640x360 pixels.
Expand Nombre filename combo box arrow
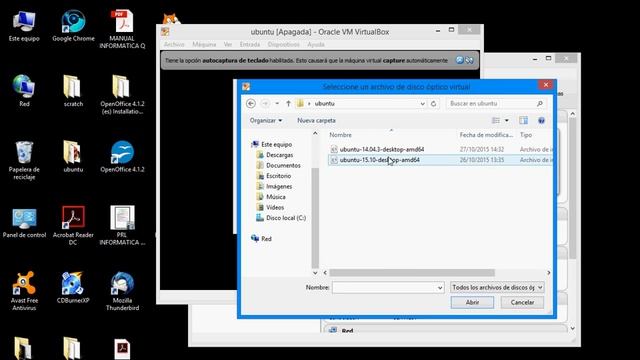(440, 288)
